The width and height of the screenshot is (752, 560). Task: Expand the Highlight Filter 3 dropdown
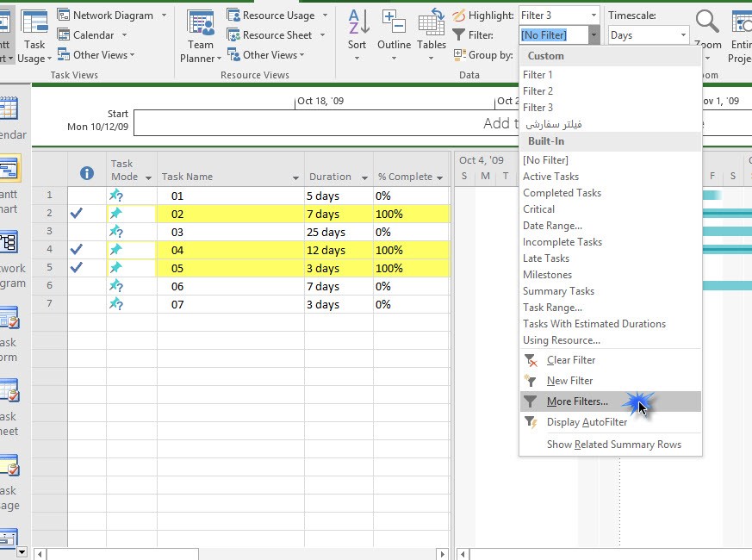(594, 16)
